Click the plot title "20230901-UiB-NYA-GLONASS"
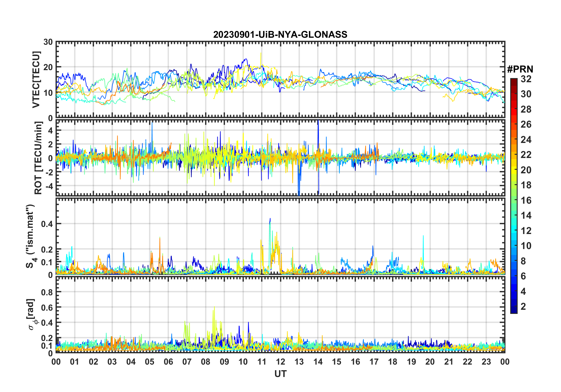Viewport: 561px width, 392px height. pyautogui.click(x=280, y=34)
